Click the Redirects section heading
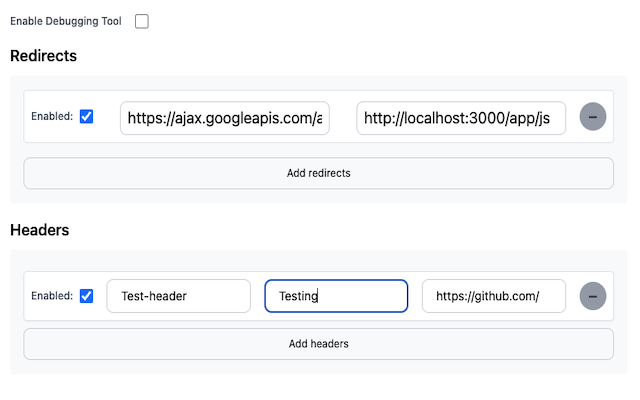Screen dimensions: 640x400 (x=43, y=56)
